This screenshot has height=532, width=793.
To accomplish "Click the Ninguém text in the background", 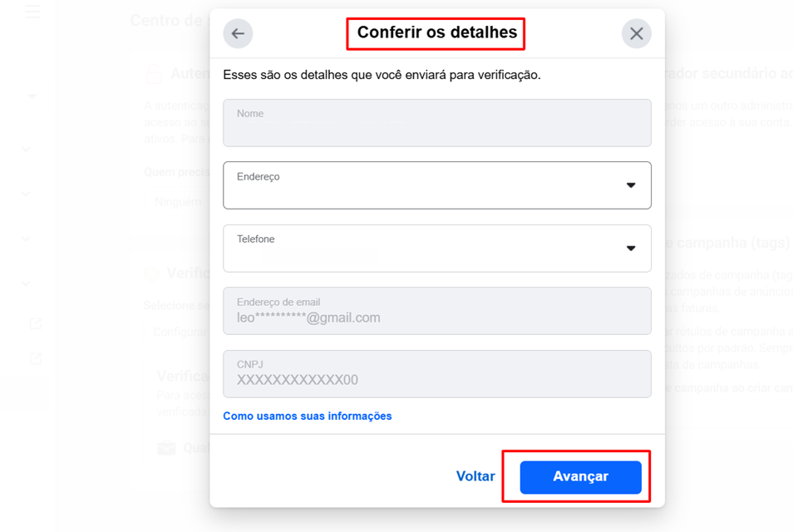I will pos(177,202).
